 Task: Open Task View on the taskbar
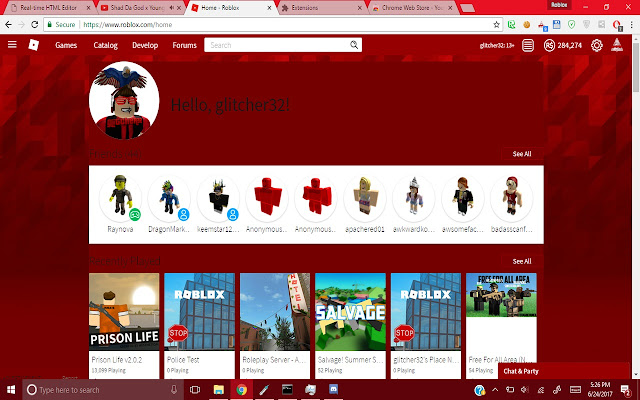point(195,390)
